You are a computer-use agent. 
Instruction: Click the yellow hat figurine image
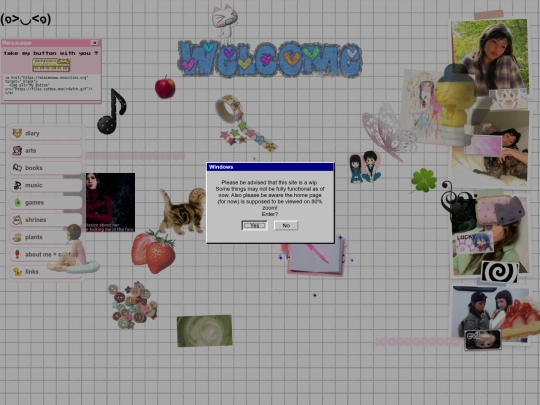click(456, 103)
